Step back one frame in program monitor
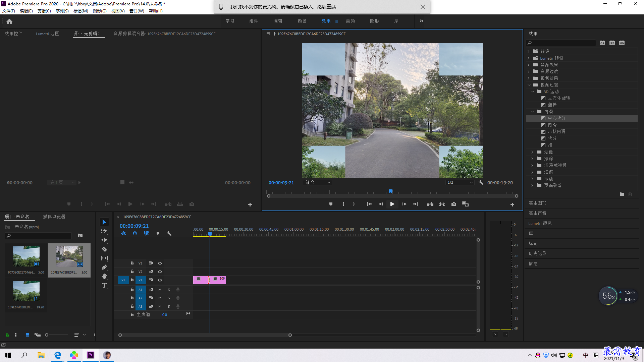The height and width of the screenshot is (362, 644). coord(381,204)
